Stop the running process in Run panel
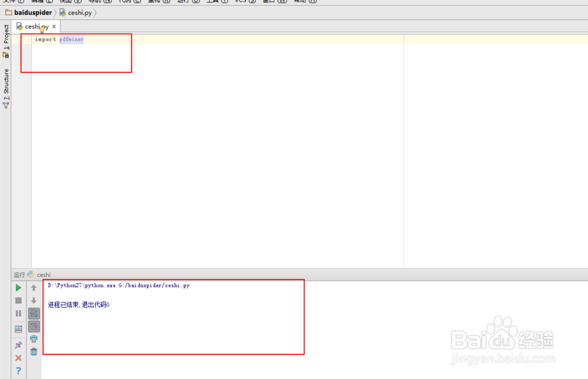Image resolution: width=588 pixels, height=379 pixels. (x=18, y=301)
